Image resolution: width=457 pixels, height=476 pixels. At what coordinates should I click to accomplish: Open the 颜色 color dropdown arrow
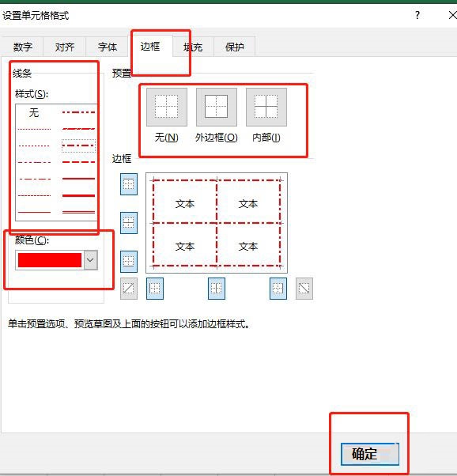[90, 260]
